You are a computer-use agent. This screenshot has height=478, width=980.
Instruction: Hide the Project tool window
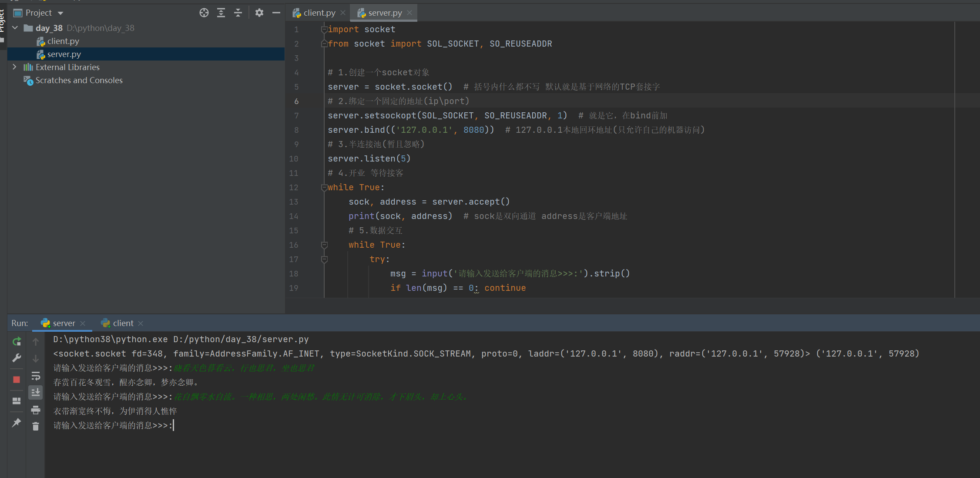point(276,13)
